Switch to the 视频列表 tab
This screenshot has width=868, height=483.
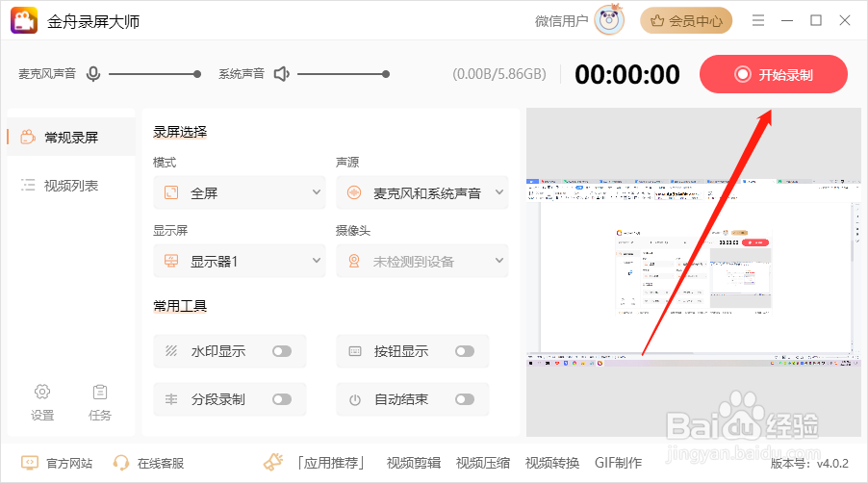[71, 186]
